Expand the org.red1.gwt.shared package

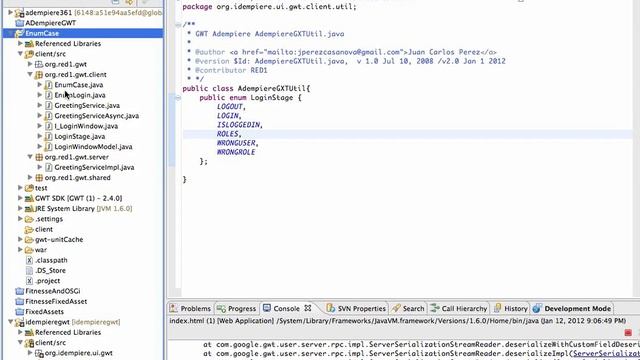(x=30, y=178)
